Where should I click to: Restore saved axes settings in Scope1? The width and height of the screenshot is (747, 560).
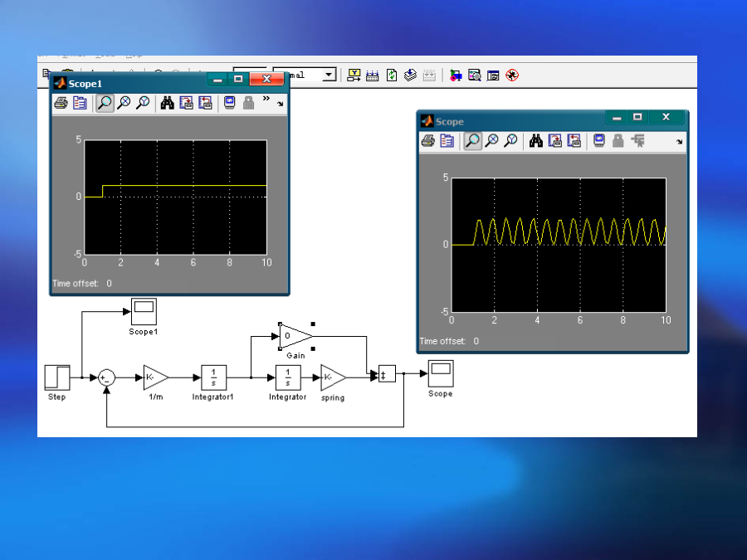(x=205, y=103)
